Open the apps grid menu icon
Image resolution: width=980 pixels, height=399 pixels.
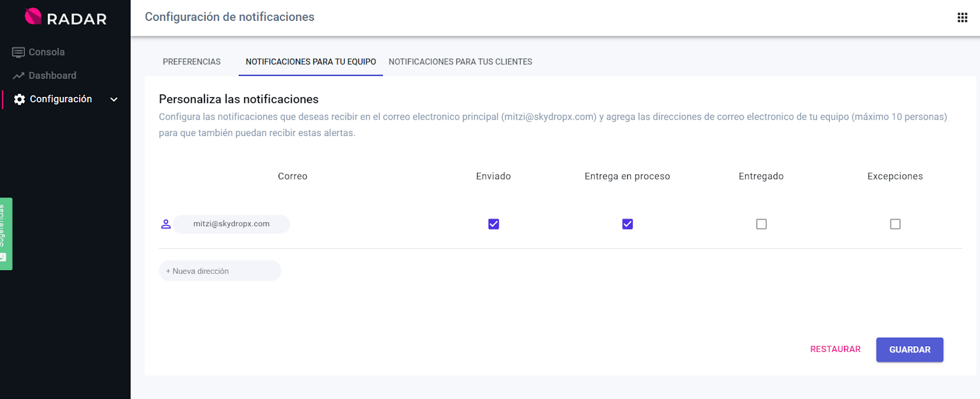(x=962, y=18)
